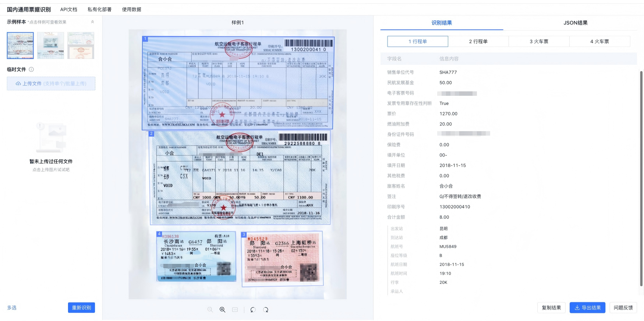
Task: Select the second sample thumbnail
Action: 50,45
